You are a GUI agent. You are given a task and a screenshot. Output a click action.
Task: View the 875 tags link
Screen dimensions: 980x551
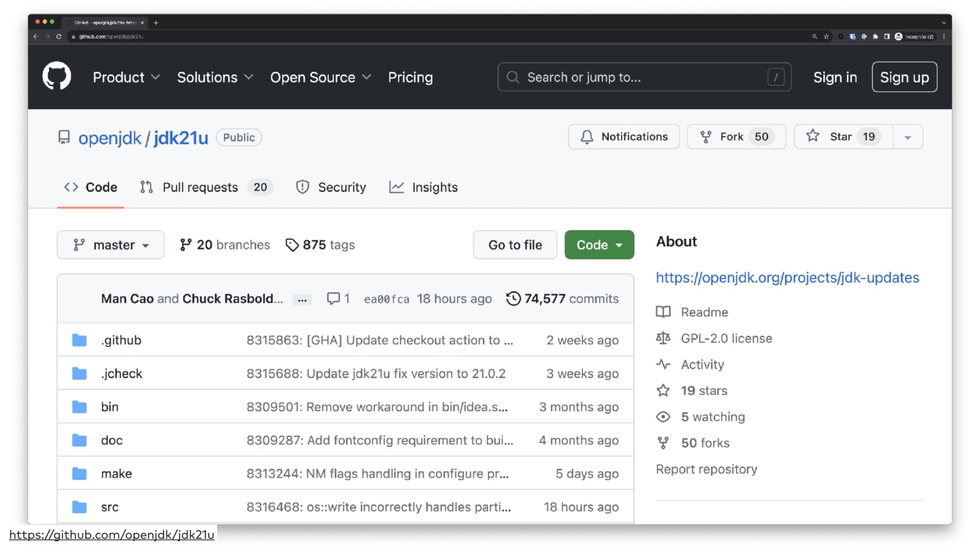pos(320,245)
